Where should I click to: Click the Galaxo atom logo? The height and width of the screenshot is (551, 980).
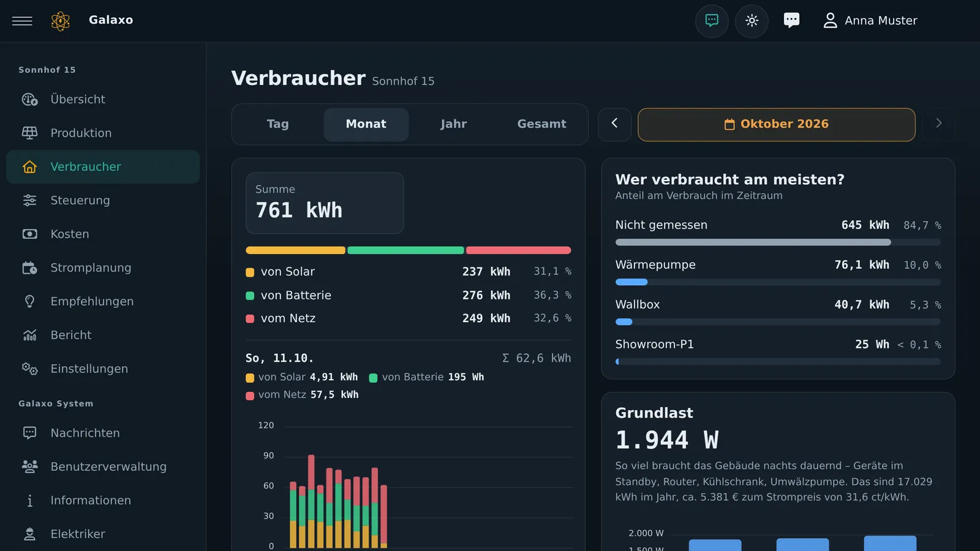[x=60, y=21]
